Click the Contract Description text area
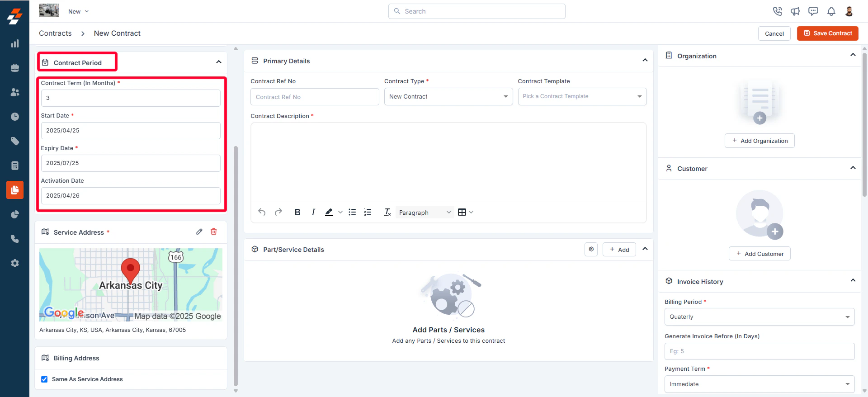The width and height of the screenshot is (868, 397). [448, 162]
